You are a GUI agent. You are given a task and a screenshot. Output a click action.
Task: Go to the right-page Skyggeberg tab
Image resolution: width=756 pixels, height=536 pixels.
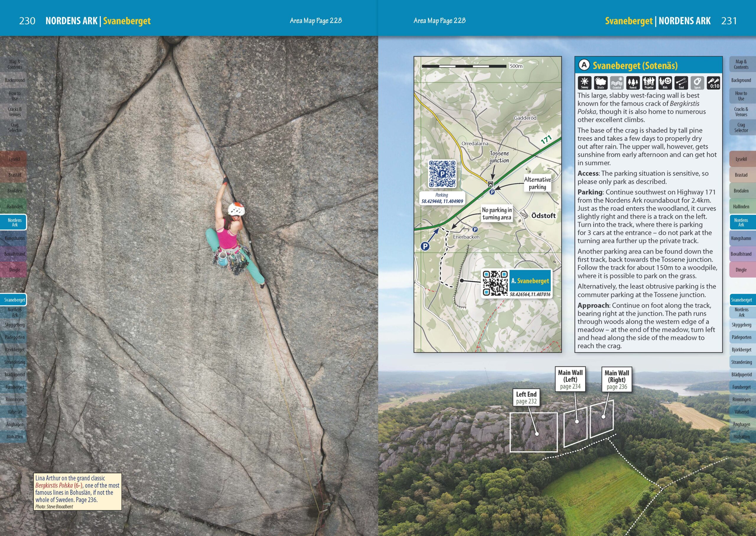[x=741, y=325]
